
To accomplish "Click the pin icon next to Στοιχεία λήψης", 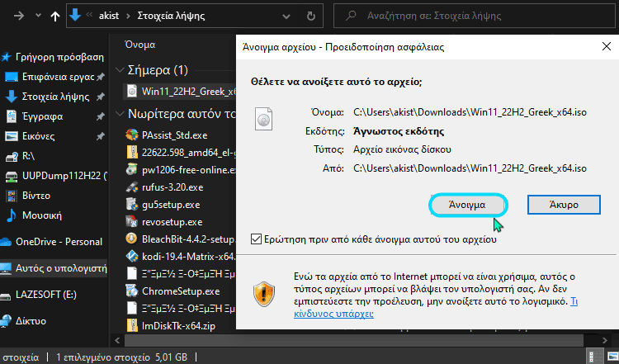I will tap(101, 97).
